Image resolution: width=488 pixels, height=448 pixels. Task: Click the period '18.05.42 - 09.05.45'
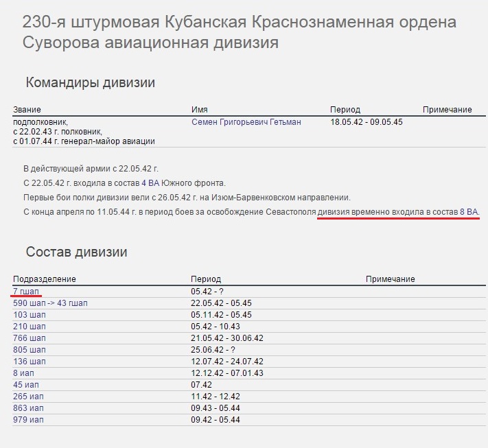click(367, 122)
